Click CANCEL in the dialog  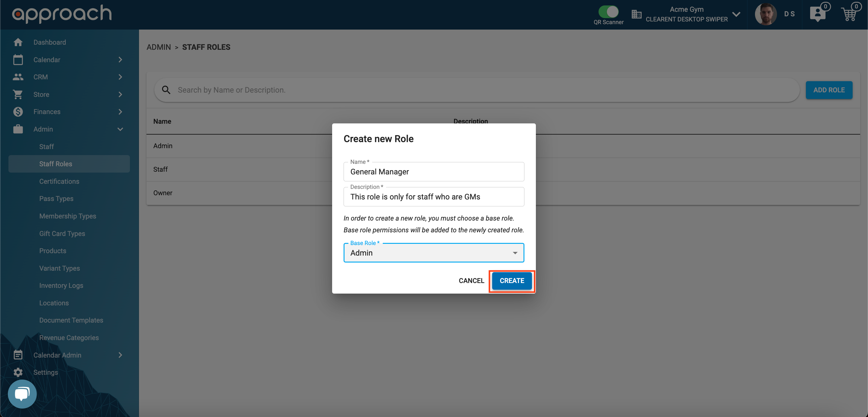(471, 281)
